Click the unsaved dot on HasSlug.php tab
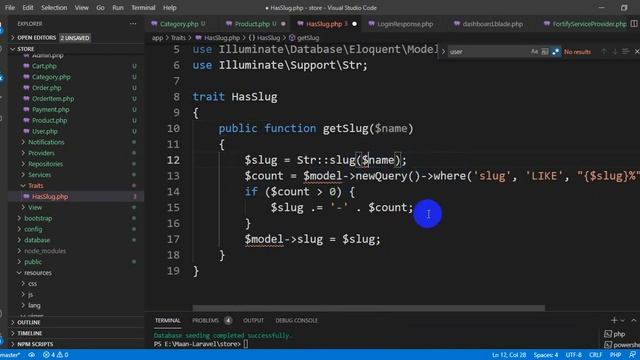 [354, 24]
